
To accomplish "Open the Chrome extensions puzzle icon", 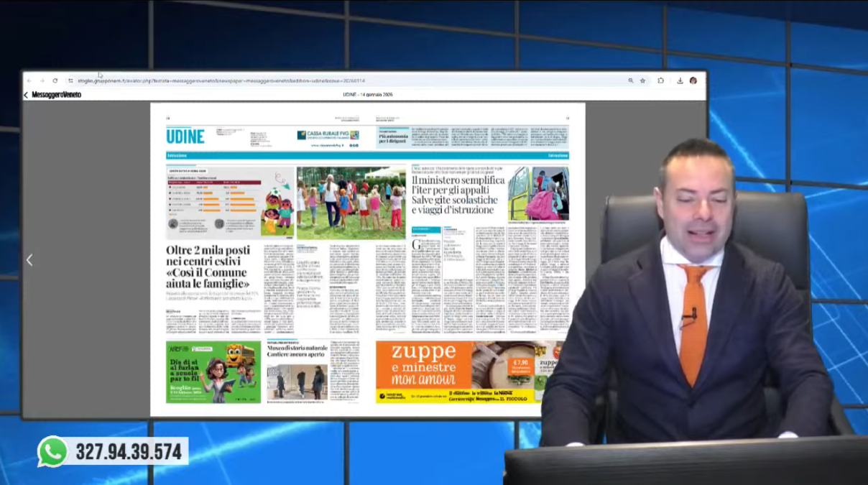I will [661, 81].
